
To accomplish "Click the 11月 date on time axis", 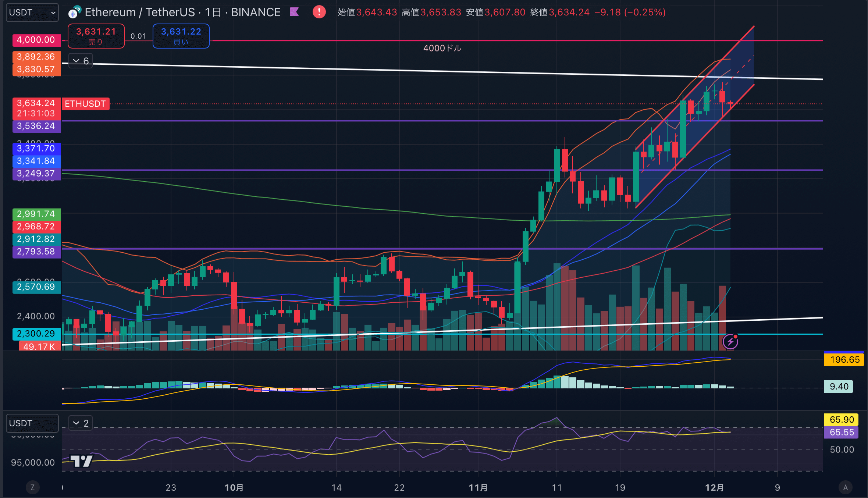I will pos(478,488).
